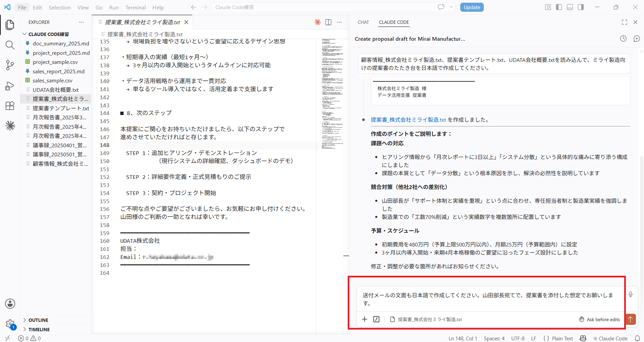Open the Source Control view
The image size is (644, 342).
(10, 65)
